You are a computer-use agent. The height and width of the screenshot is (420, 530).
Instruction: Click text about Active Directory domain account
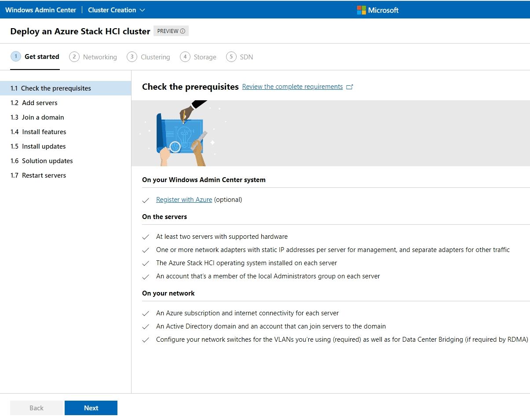(271, 326)
